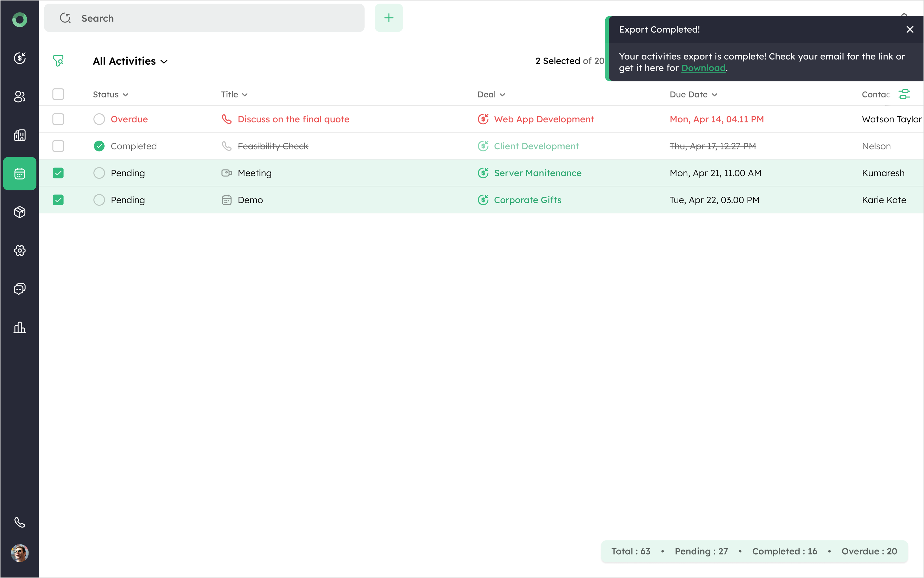Check the Overdue activity row checkbox
924x578 pixels.
(58, 119)
